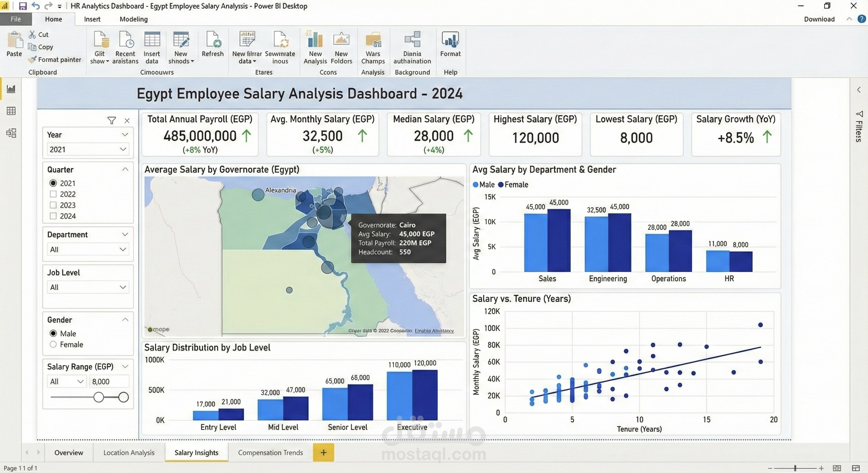Open the Year 2021 dropdown
Image resolution: width=868 pixels, height=473 pixels.
[x=88, y=149]
